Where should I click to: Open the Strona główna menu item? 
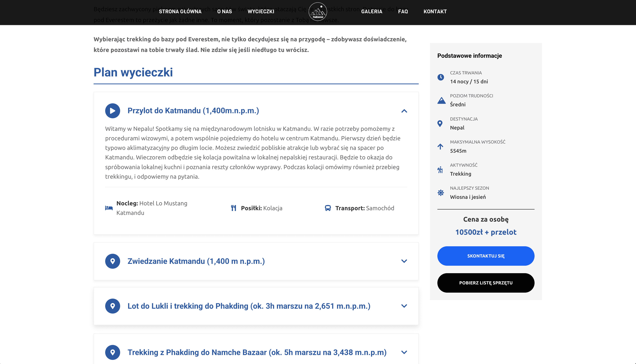click(180, 12)
